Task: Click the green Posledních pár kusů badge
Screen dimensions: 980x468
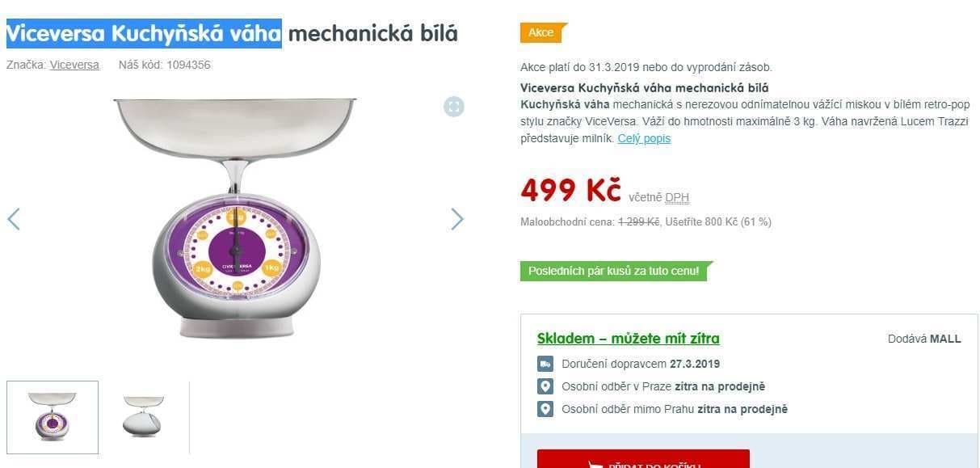Action: coord(616,271)
